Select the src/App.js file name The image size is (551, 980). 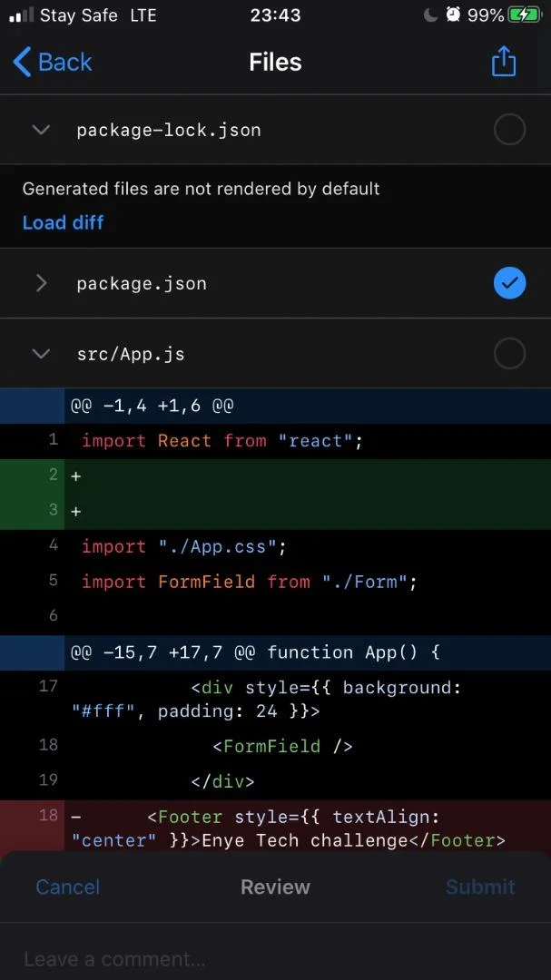click(x=131, y=355)
